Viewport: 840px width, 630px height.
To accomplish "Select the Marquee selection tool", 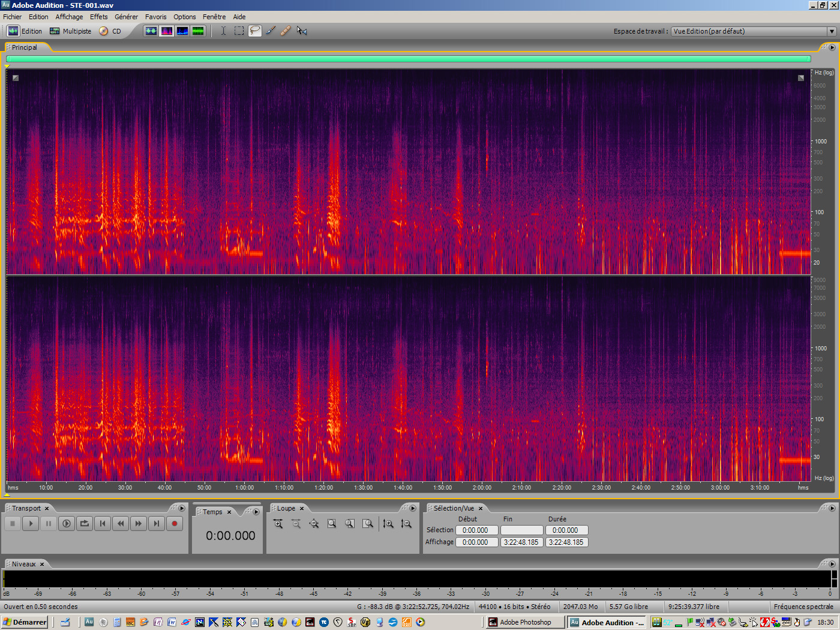I will (x=239, y=31).
